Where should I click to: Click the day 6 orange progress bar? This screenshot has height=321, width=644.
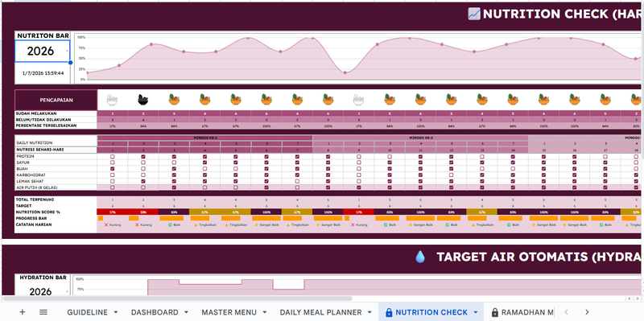[x=266, y=218]
